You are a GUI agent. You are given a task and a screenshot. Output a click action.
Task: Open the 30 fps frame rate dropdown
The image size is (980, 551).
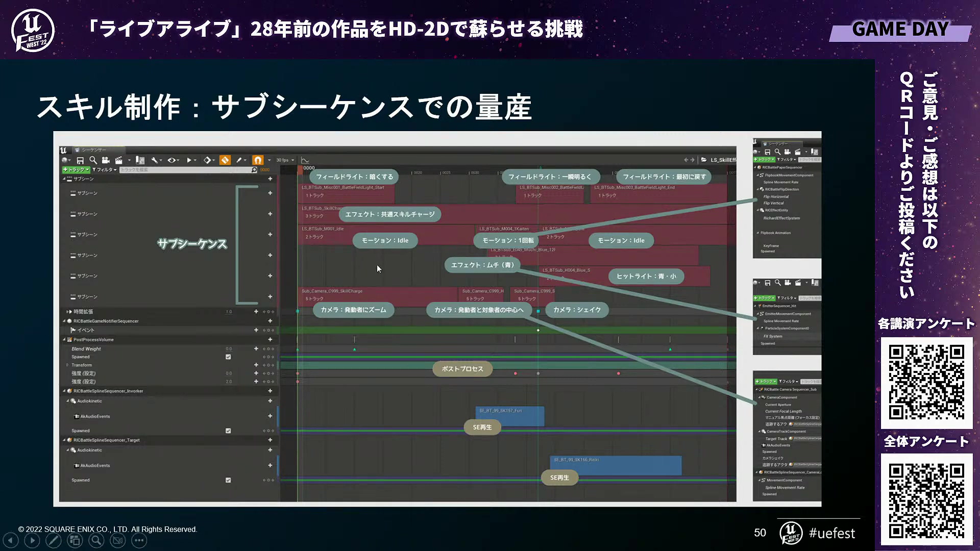285,160
